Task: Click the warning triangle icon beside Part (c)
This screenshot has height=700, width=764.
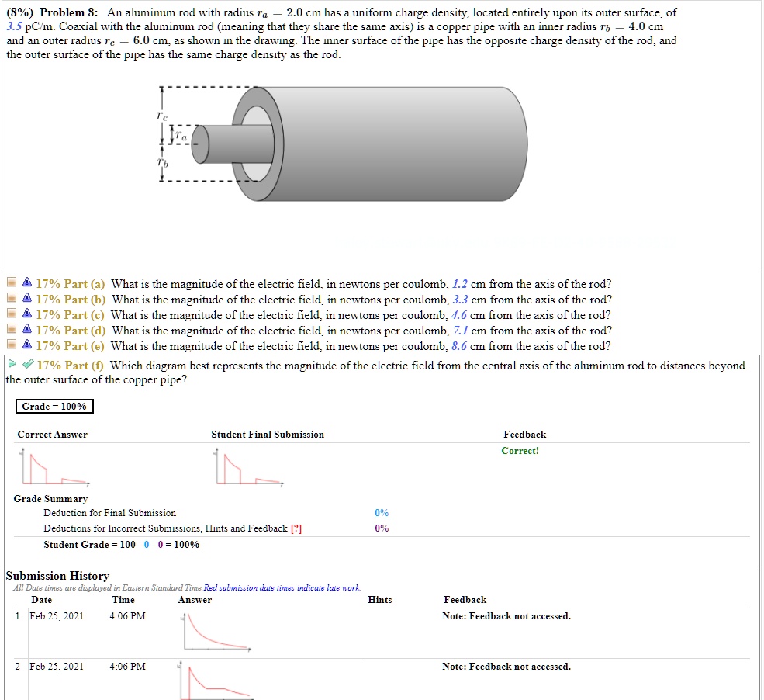Action: coord(26,314)
